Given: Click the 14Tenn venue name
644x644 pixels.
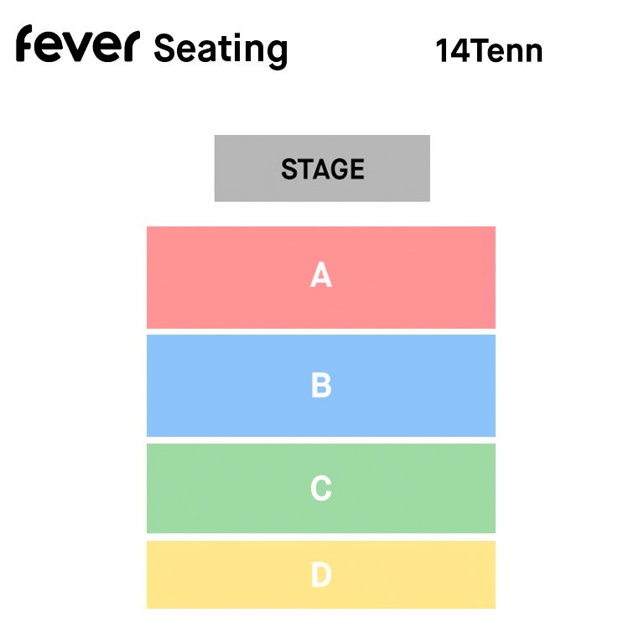Looking at the screenshot, I should pos(489,51).
